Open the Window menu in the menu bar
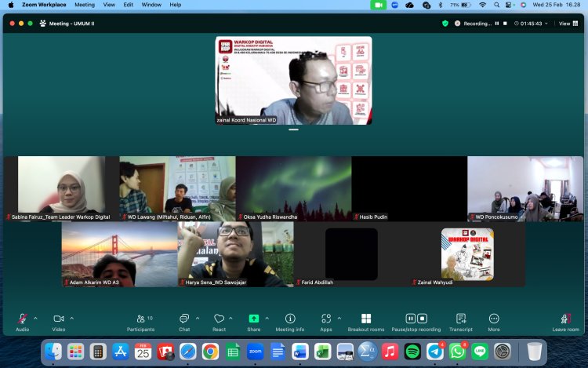 [151, 5]
